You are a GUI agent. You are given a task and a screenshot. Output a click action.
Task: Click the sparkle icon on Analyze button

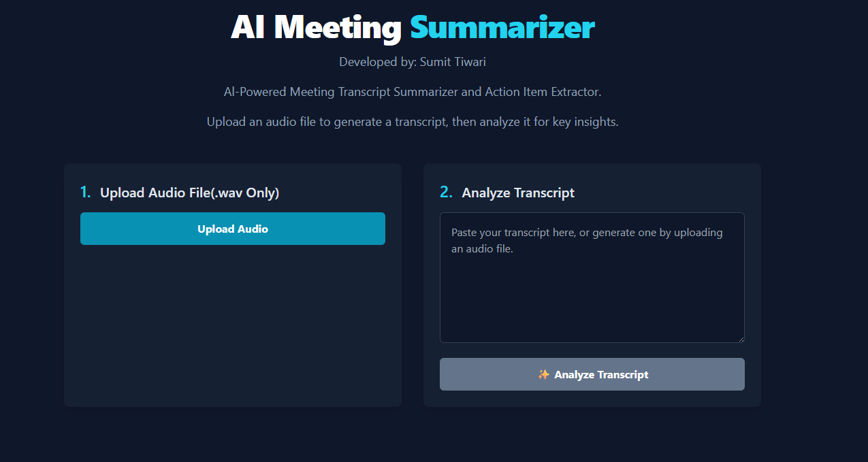pos(543,374)
